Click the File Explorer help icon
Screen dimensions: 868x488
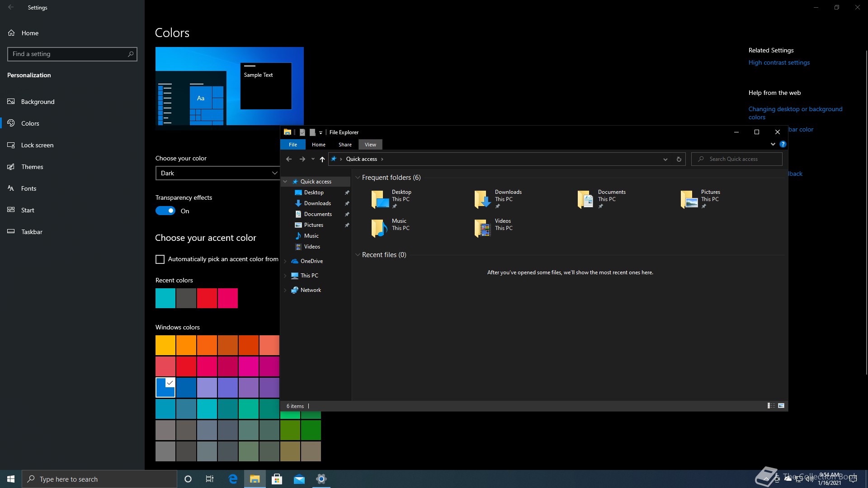point(783,144)
